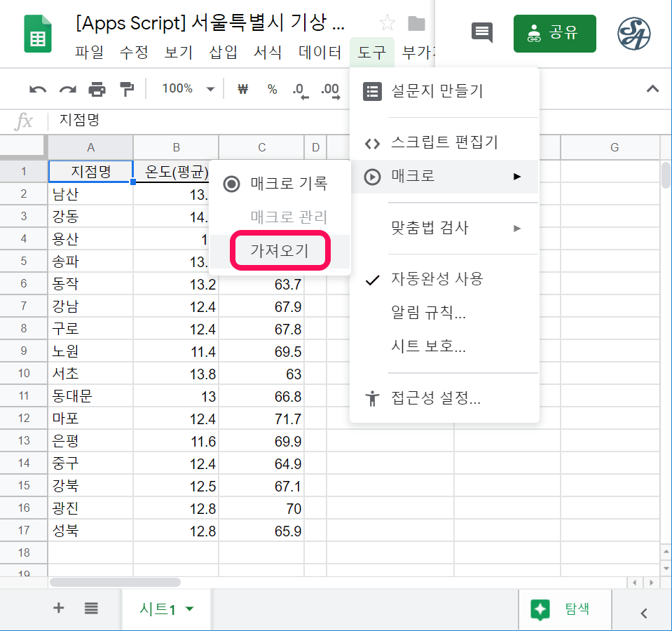
Task: Star this spreadsheet document
Action: (x=387, y=25)
